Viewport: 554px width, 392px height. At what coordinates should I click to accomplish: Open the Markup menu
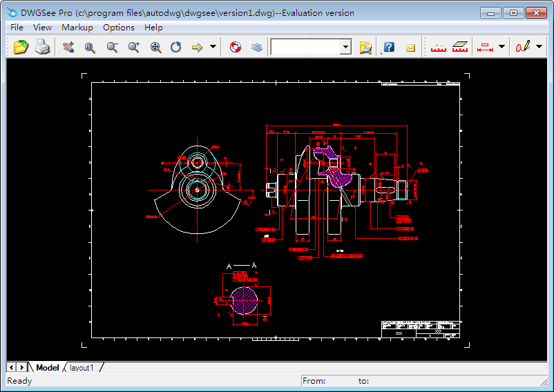click(77, 27)
